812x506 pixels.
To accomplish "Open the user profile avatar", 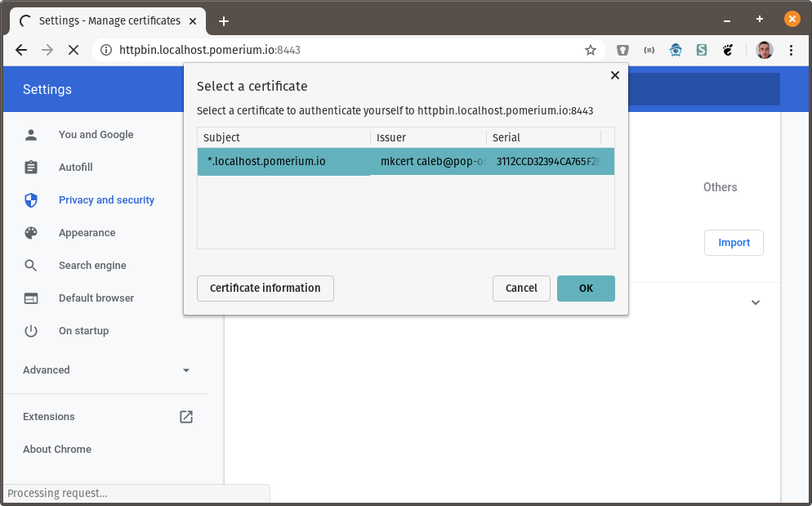I will (765, 50).
